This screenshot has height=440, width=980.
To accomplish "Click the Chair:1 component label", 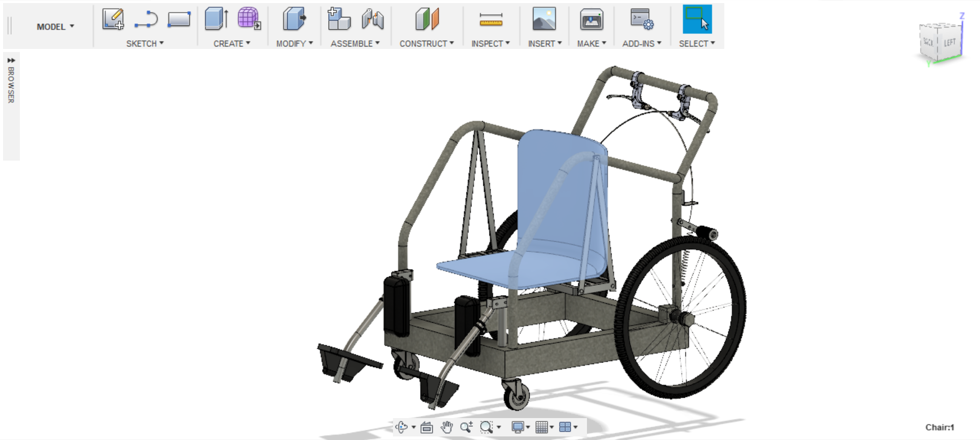I will (940, 427).
